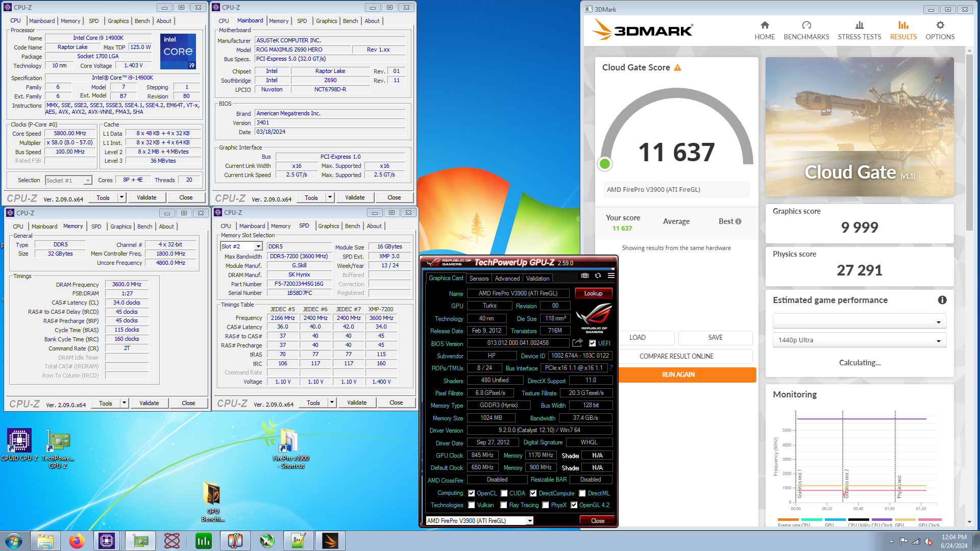Open empty game selection dropdown in 3DMark
This screenshot has height=551, width=980.
[860, 321]
